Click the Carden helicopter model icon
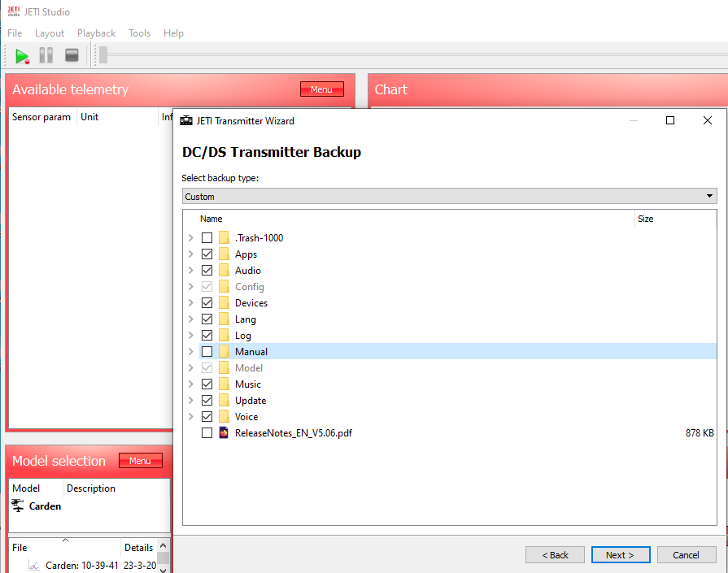Viewport: 728px width, 573px height. click(18, 506)
